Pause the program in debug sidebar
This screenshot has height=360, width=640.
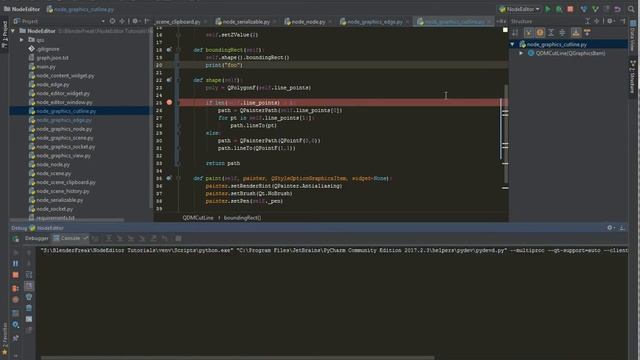(x=16, y=264)
